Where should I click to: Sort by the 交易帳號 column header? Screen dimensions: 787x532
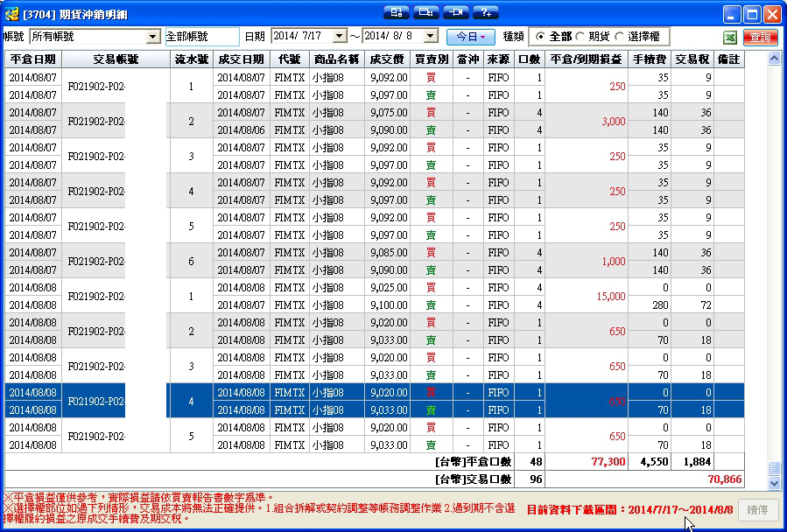pyautogui.click(x=116, y=59)
